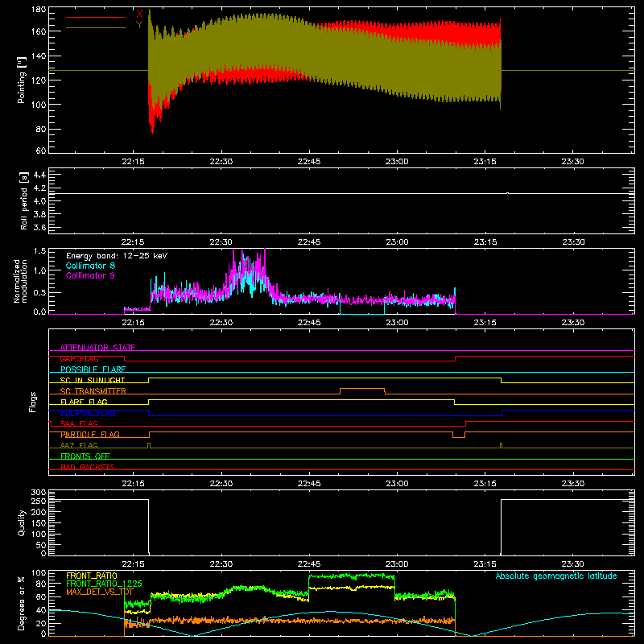The image size is (644, 644).
Task: Select the olive label above FRONTS_OFF
Action: click(x=79, y=445)
